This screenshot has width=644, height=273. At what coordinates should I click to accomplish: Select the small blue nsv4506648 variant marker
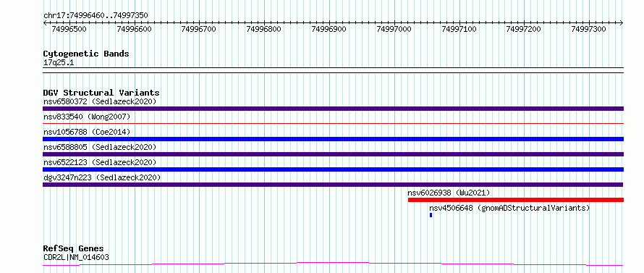(x=431, y=215)
